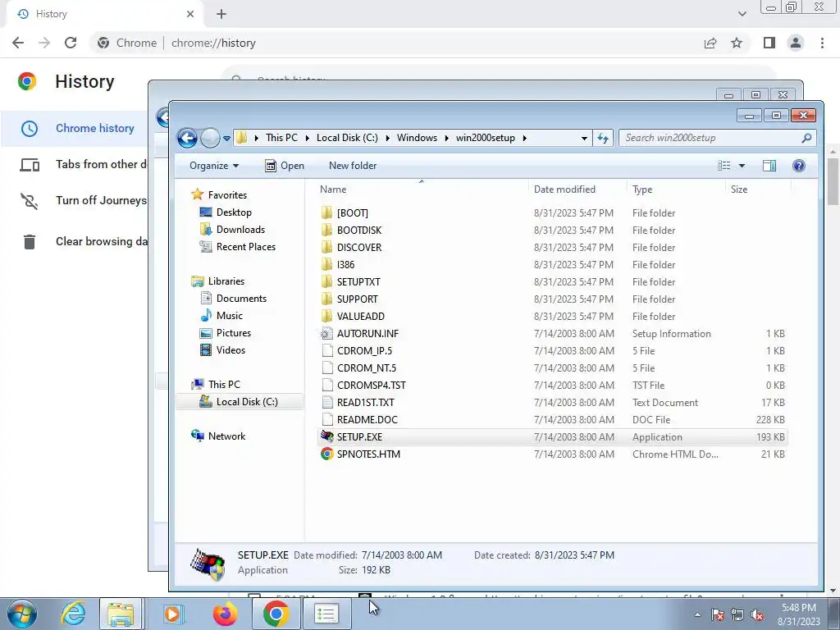This screenshot has height=630, width=840.
Task: Toggle the preview pane button
Action: click(769, 166)
